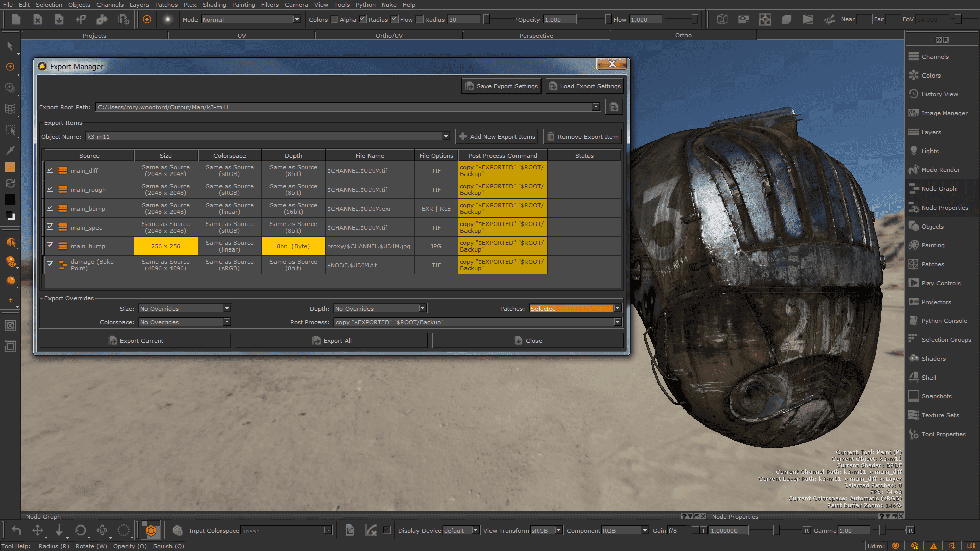
Task: Open the Image Manager palette icon
Action: 913,113
